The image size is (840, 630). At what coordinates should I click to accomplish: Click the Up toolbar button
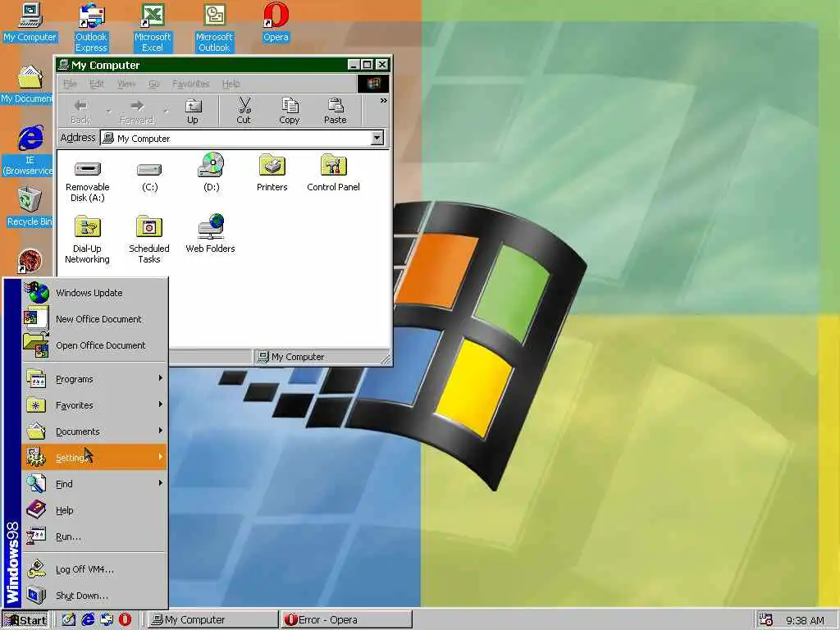point(193,112)
